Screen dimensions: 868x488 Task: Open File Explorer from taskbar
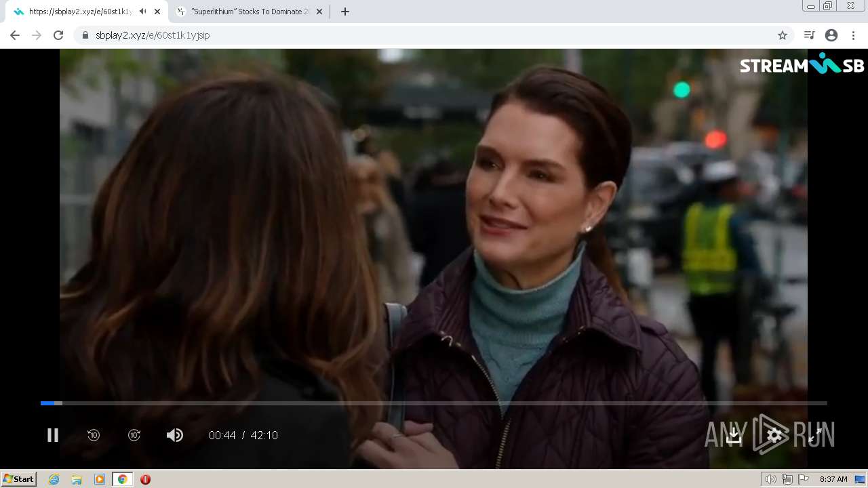(x=77, y=479)
